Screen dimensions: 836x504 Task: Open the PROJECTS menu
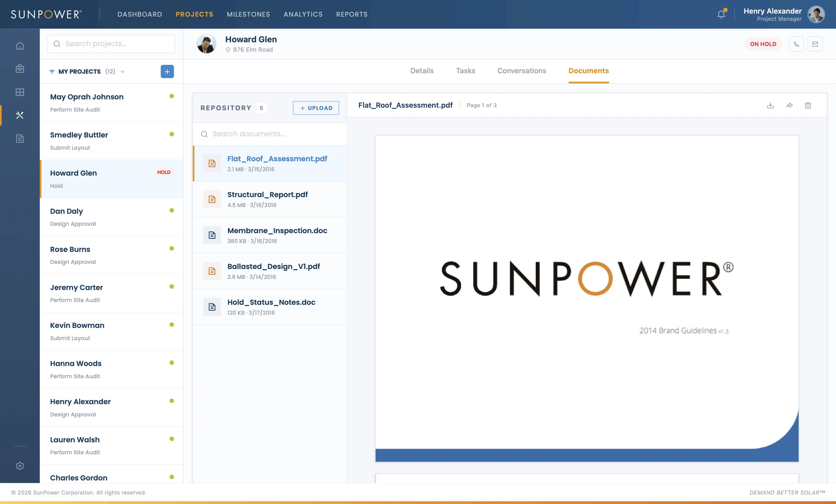coord(194,14)
